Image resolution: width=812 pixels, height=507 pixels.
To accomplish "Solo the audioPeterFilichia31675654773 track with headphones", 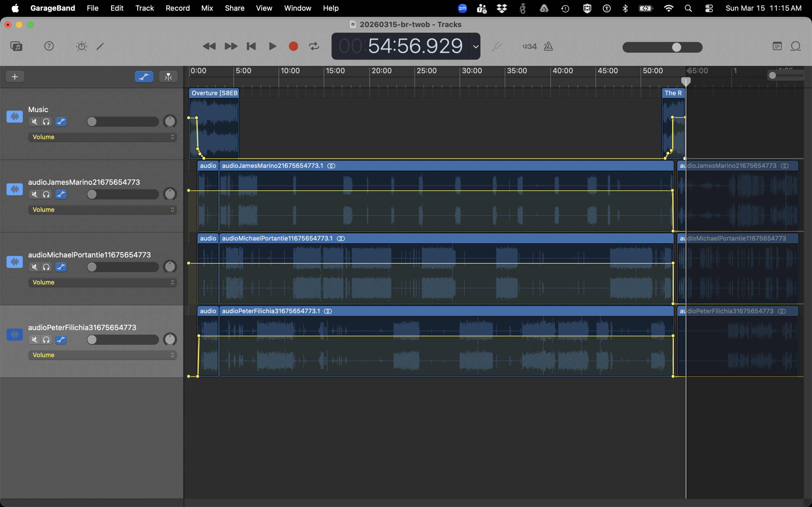I will click(46, 340).
